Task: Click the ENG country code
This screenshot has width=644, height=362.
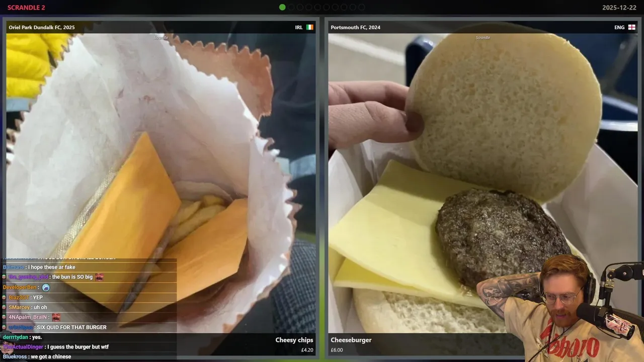Action: tap(619, 27)
